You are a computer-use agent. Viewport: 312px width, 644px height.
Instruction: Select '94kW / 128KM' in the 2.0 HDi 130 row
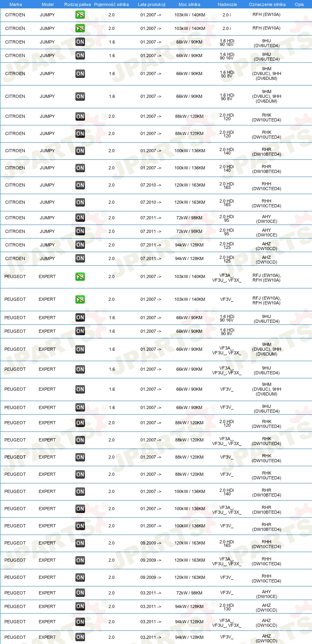189,606
